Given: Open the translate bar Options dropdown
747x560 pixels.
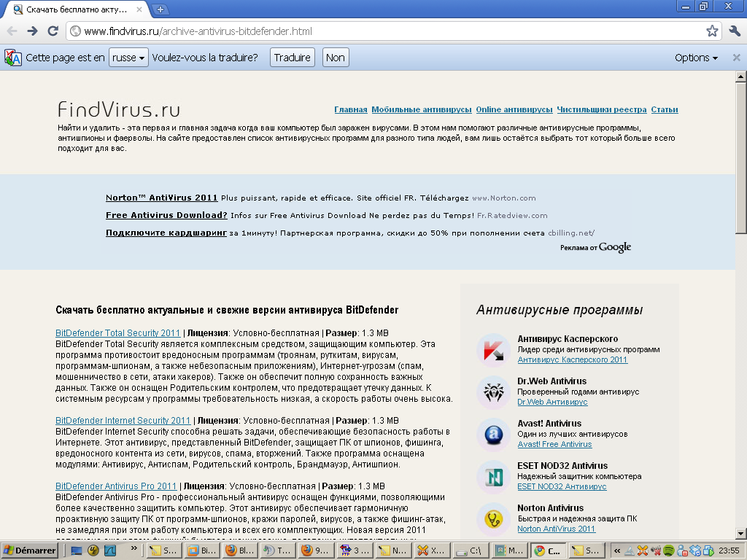Looking at the screenshot, I should click(x=696, y=58).
